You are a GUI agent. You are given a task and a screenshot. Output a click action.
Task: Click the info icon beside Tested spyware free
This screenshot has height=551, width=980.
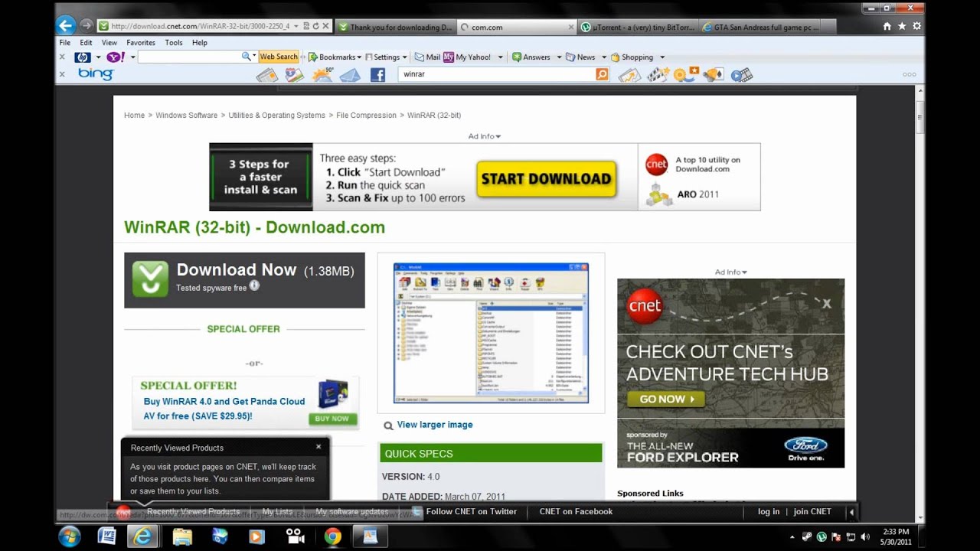[254, 285]
